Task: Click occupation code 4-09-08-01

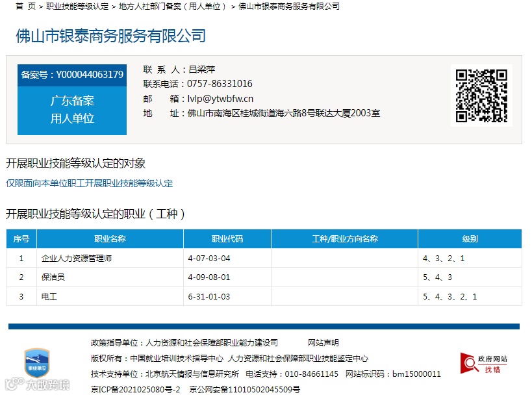Action: (x=209, y=277)
